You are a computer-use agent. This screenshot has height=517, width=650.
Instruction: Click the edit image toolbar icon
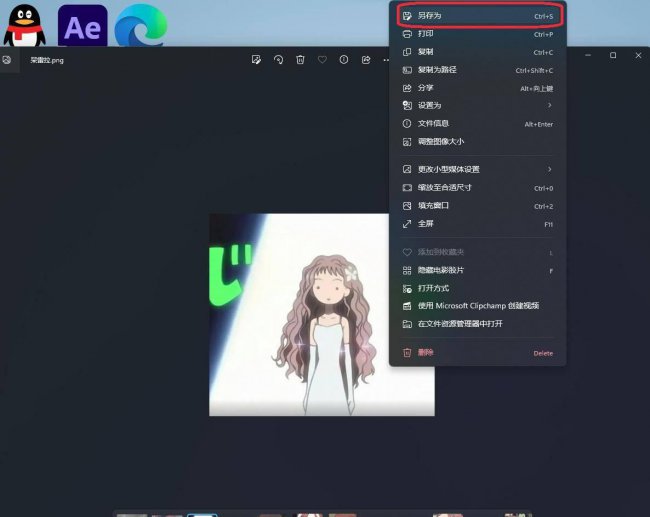pos(256,60)
